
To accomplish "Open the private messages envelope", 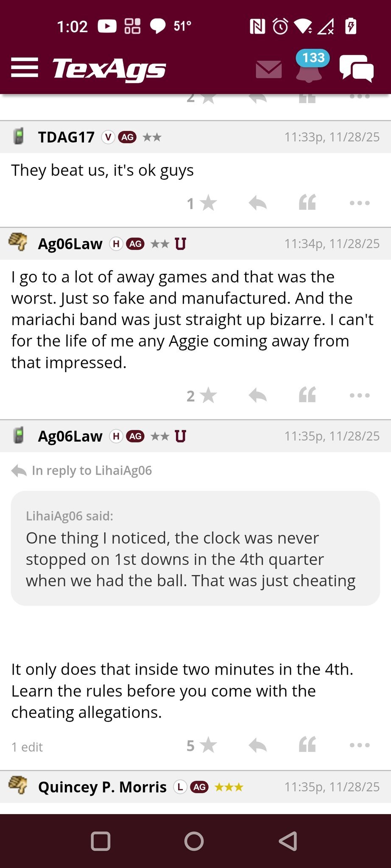I will tap(268, 69).
